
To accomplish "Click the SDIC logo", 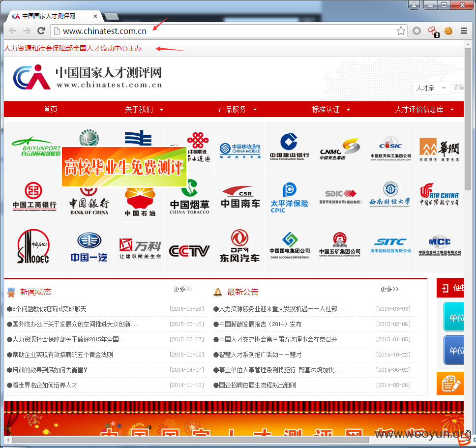I will pos(340,197).
